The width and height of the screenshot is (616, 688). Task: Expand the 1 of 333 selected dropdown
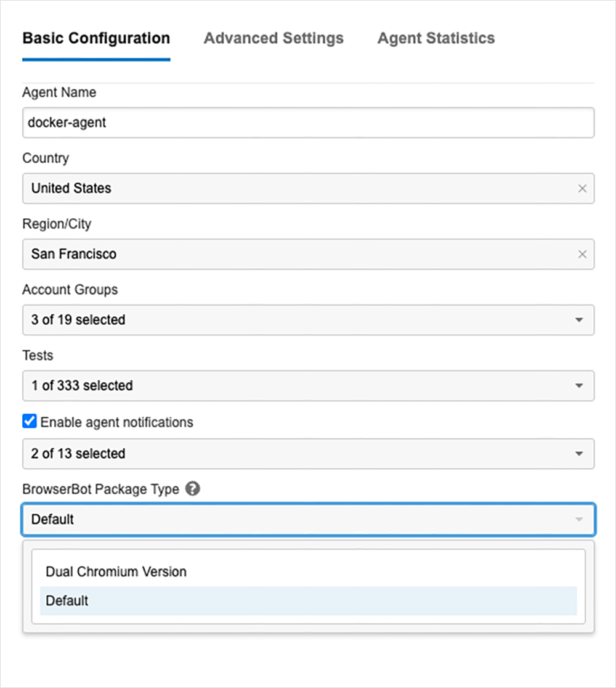296,386
